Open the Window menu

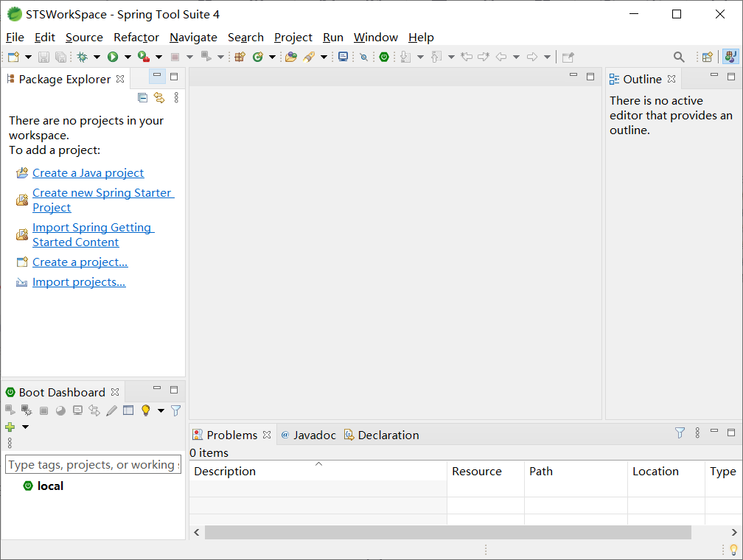point(376,38)
